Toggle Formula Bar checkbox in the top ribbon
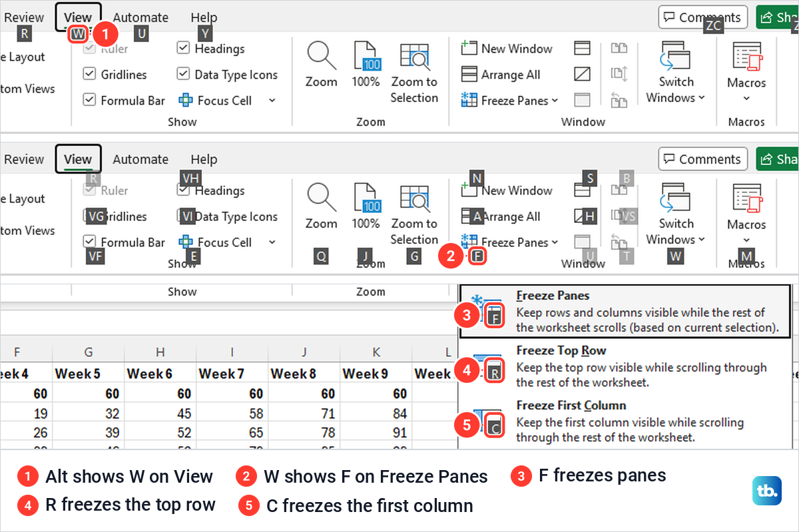Screen dimensions: 799x532 (x=89, y=101)
